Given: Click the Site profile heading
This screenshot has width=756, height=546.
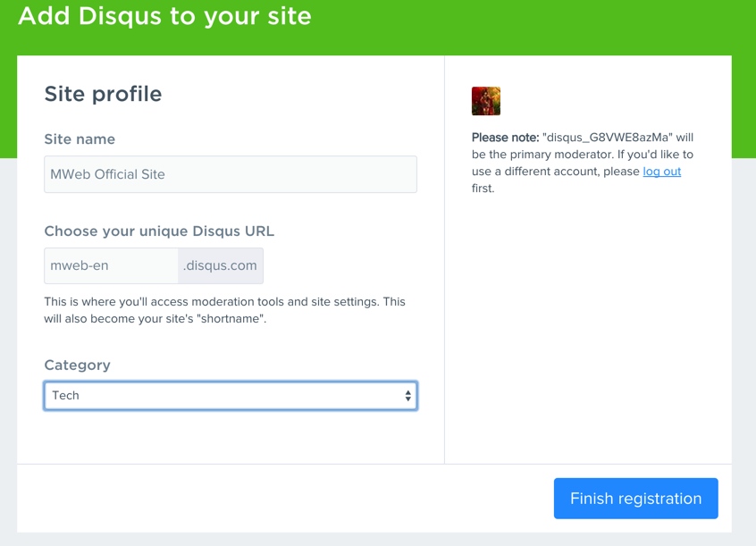Looking at the screenshot, I should [103, 94].
